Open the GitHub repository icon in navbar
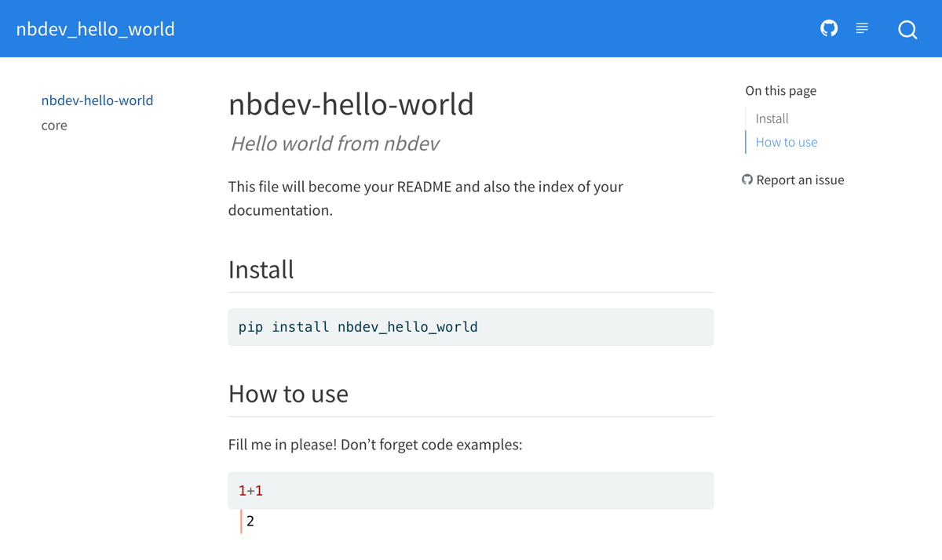 [829, 28]
